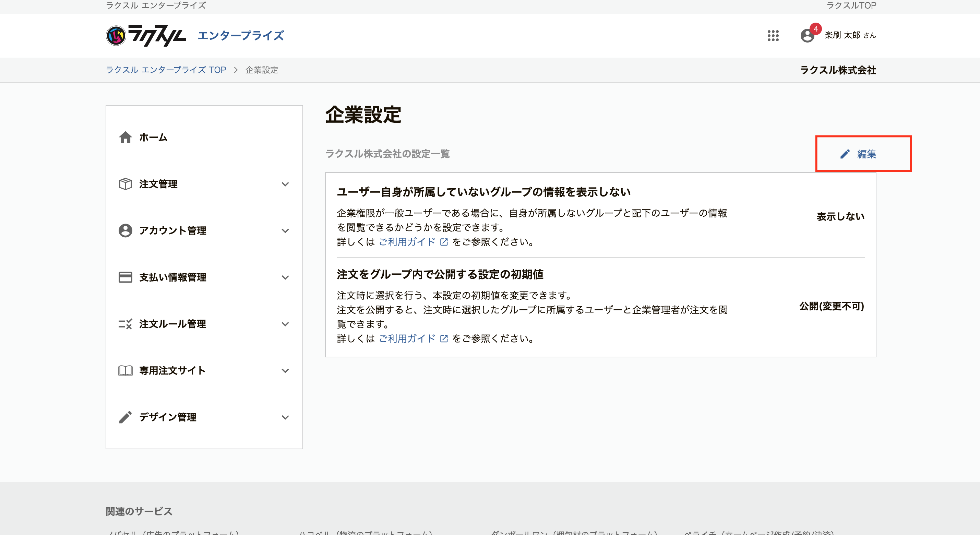The height and width of the screenshot is (535, 980).
Task: Click the box icon beside 注文管理
Action: [125, 184]
